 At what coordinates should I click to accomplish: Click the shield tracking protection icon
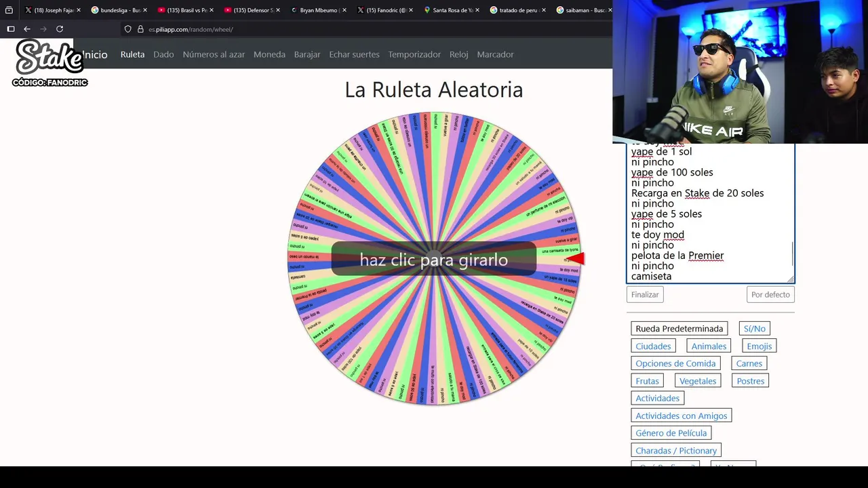tap(127, 29)
